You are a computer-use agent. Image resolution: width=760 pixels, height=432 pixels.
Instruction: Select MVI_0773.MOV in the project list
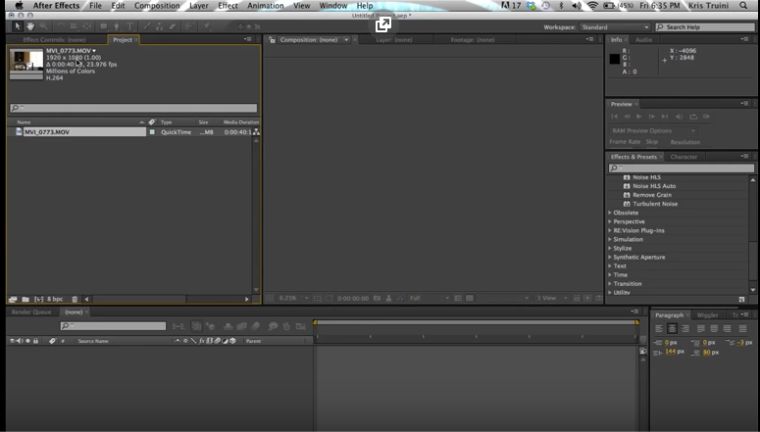[47, 132]
